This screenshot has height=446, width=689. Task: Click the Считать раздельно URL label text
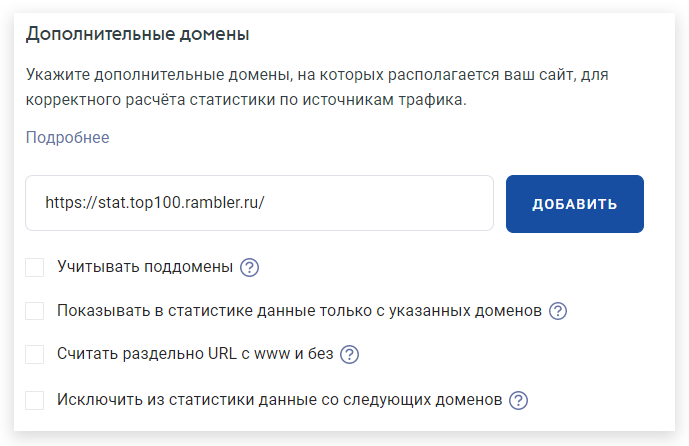click(195, 354)
